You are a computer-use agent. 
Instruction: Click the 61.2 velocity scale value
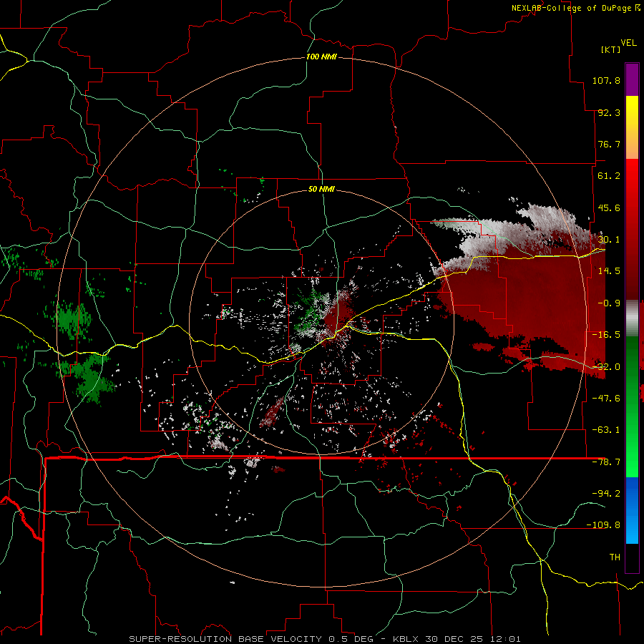pyautogui.click(x=609, y=176)
